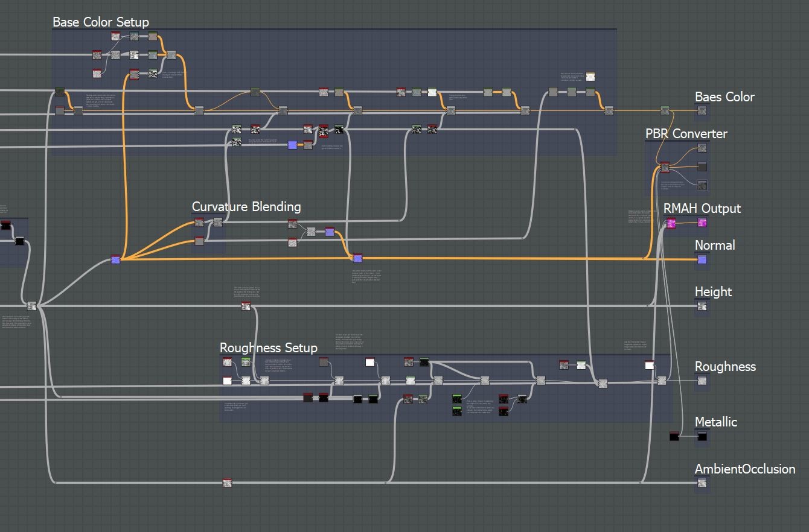Viewport: 809px width, 532px height.
Task: Select the main PBR Converter node
Action: point(665,167)
